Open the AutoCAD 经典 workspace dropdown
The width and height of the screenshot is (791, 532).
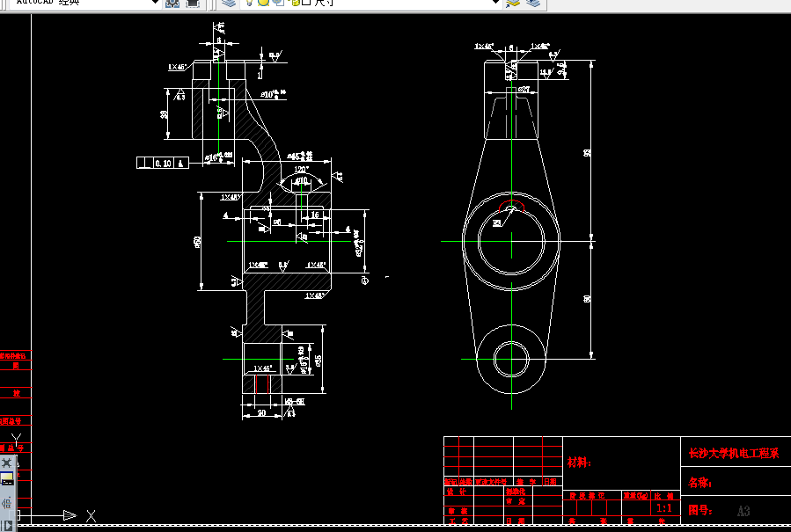pyautogui.click(x=156, y=3)
